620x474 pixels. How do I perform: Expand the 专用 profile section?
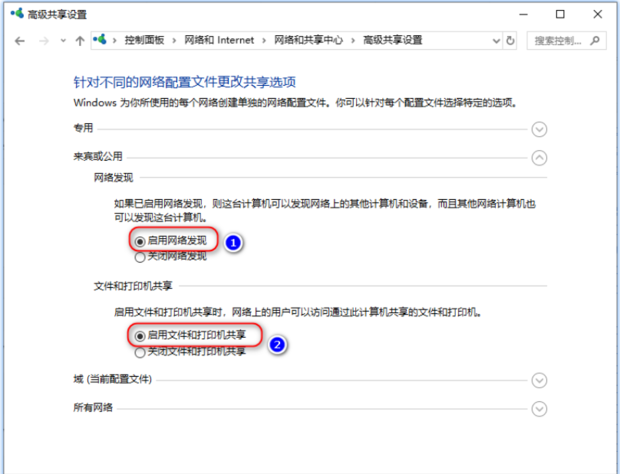click(539, 129)
